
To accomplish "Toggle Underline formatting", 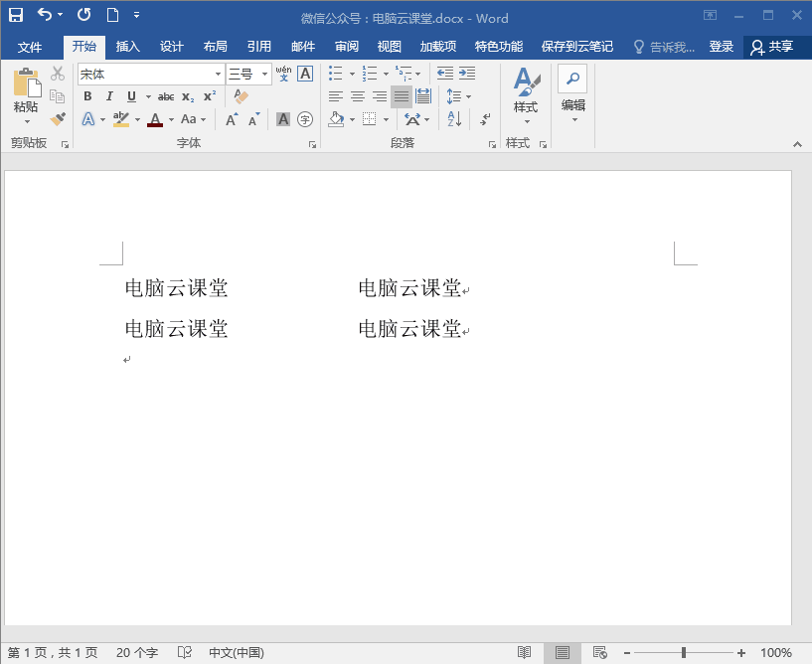I will pyautogui.click(x=131, y=96).
